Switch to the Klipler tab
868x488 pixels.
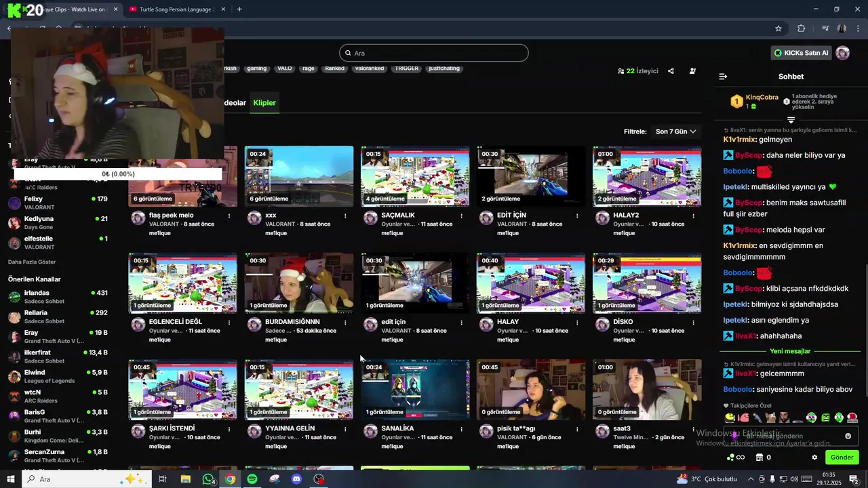264,103
